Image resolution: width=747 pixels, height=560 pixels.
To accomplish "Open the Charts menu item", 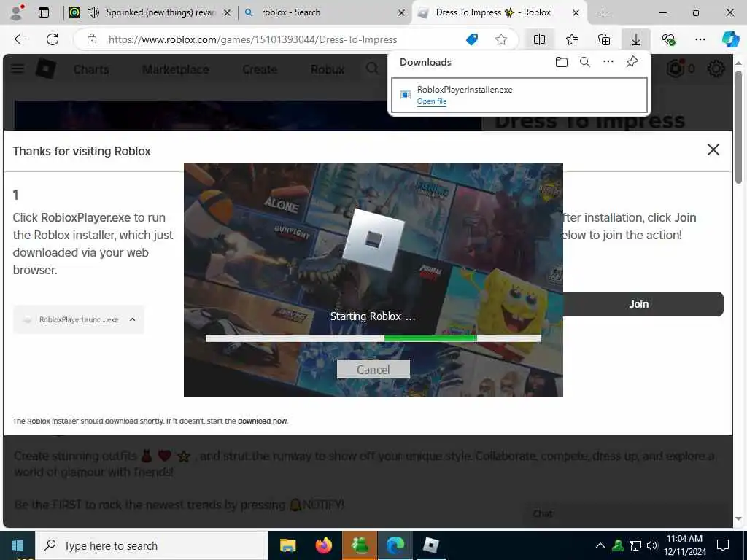I will point(91,69).
